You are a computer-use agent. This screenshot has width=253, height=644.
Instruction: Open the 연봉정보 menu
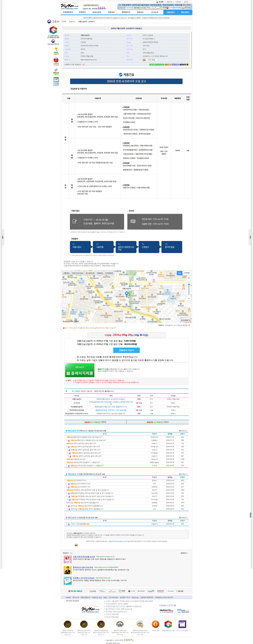(x=111, y=12)
